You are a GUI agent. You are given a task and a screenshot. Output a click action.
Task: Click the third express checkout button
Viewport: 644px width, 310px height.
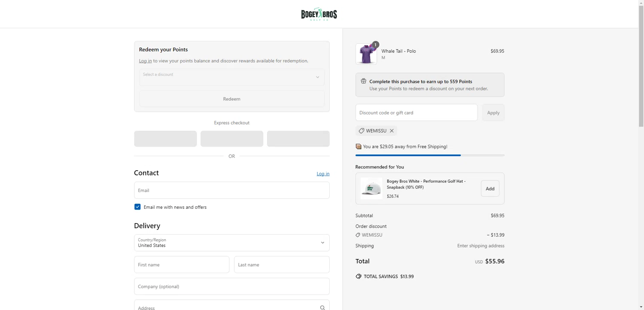pos(298,139)
